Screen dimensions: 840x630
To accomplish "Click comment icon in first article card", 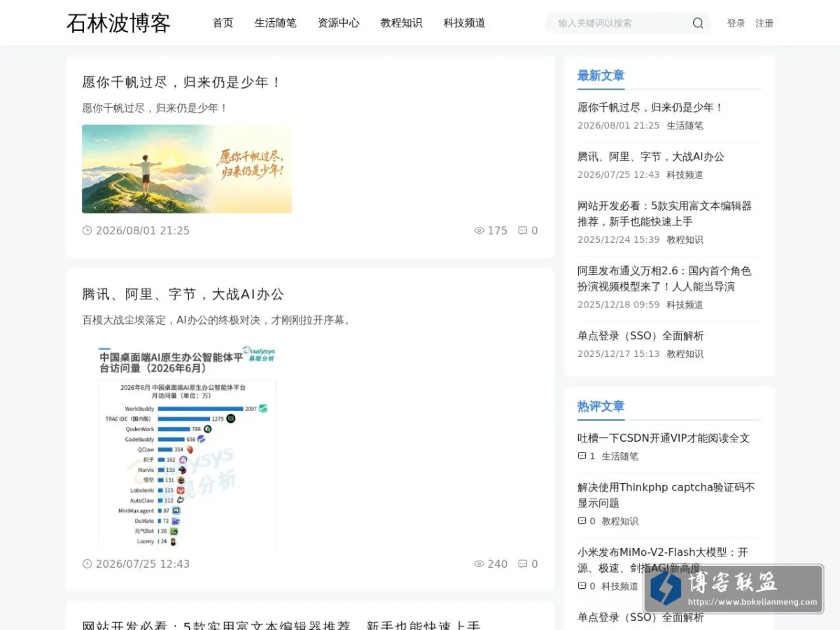I will (522, 230).
